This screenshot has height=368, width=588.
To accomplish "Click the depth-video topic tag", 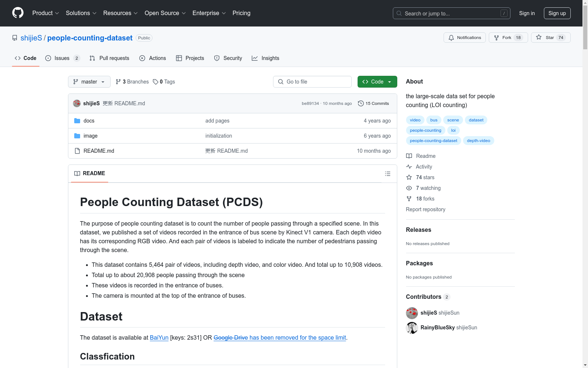I will pyautogui.click(x=478, y=141).
